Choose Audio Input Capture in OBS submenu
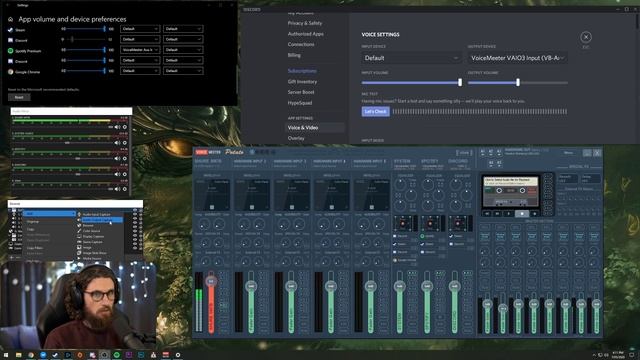 tap(96, 214)
